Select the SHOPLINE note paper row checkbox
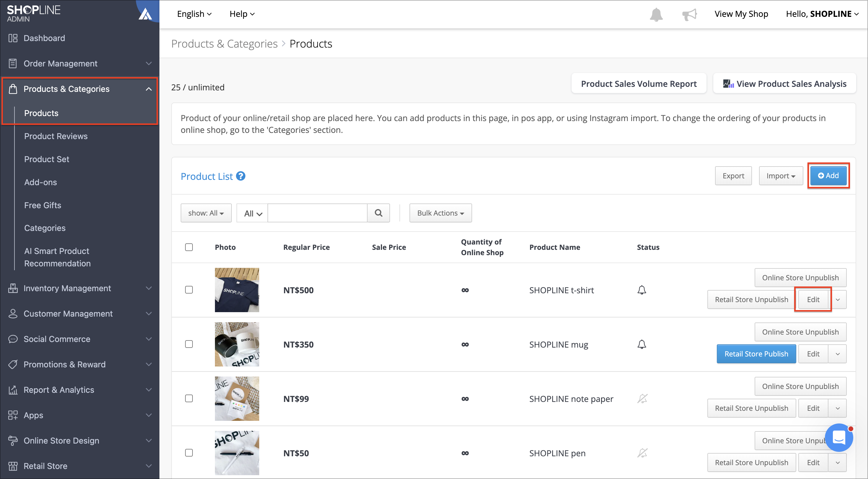 click(189, 398)
